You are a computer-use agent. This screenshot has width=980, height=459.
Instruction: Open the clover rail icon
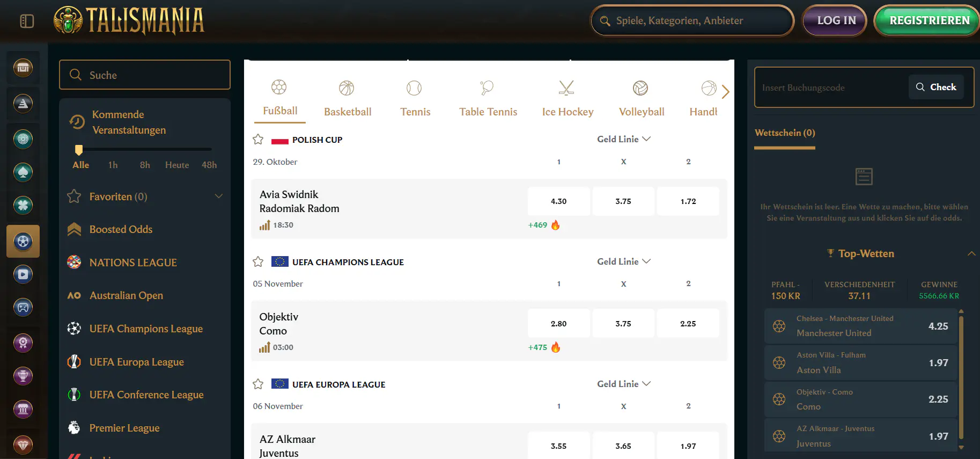coord(23,206)
